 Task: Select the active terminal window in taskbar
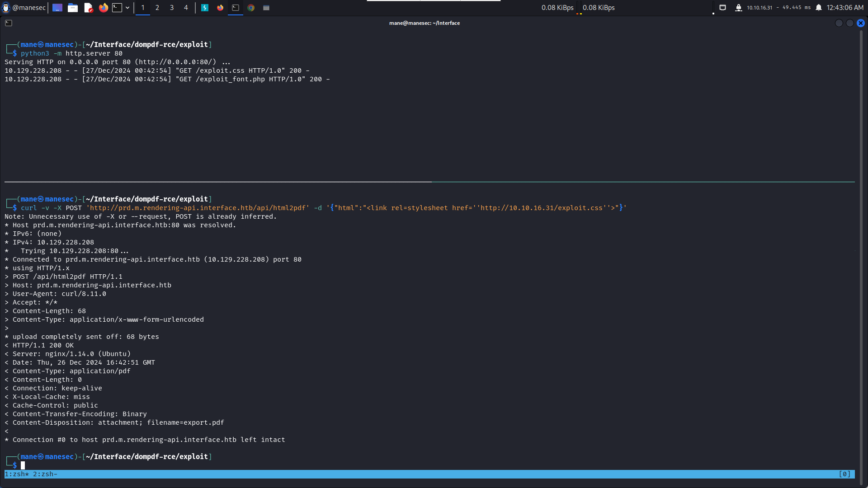236,8
